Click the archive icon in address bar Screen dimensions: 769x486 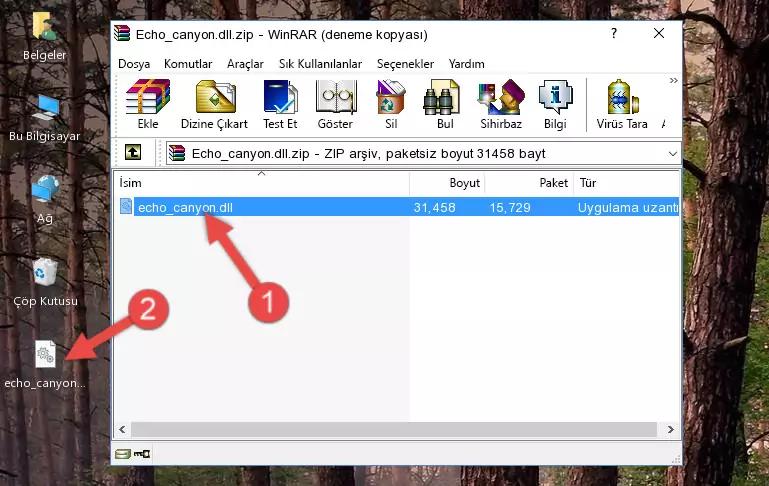tap(177, 153)
